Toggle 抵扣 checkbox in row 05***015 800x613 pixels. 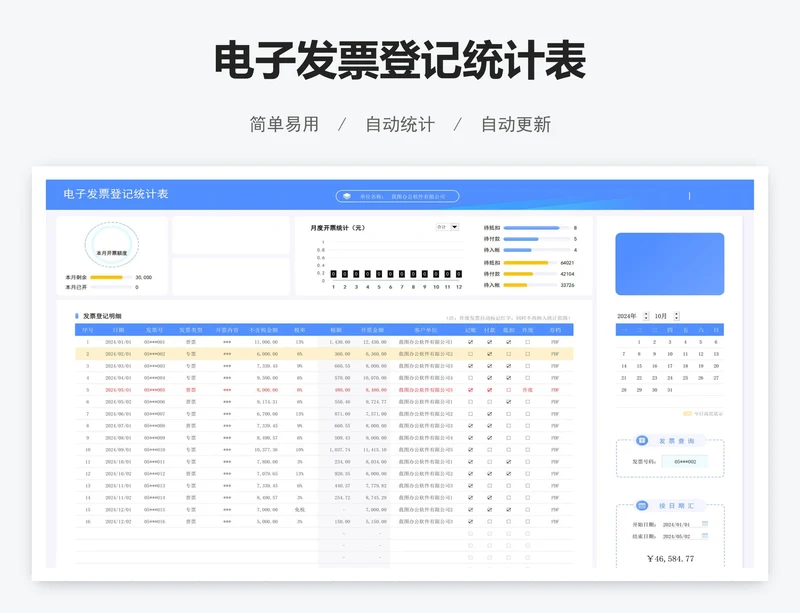(x=508, y=509)
